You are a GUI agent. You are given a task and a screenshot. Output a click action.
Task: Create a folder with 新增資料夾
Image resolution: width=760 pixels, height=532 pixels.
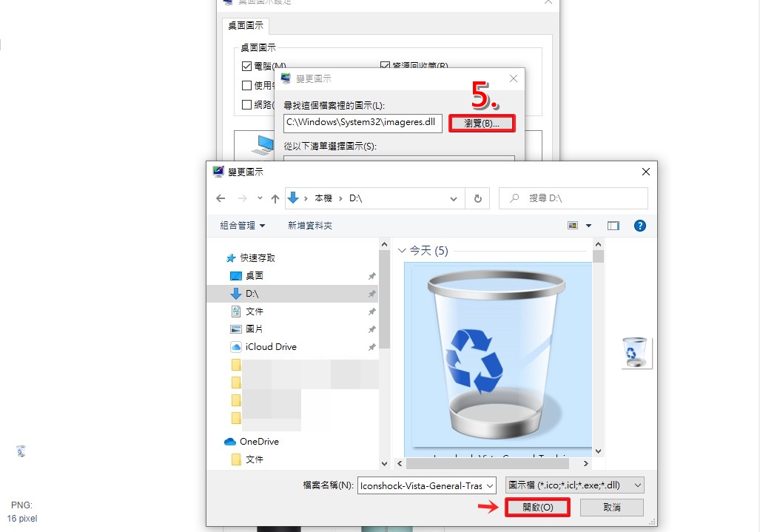click(x=310, y=225)
